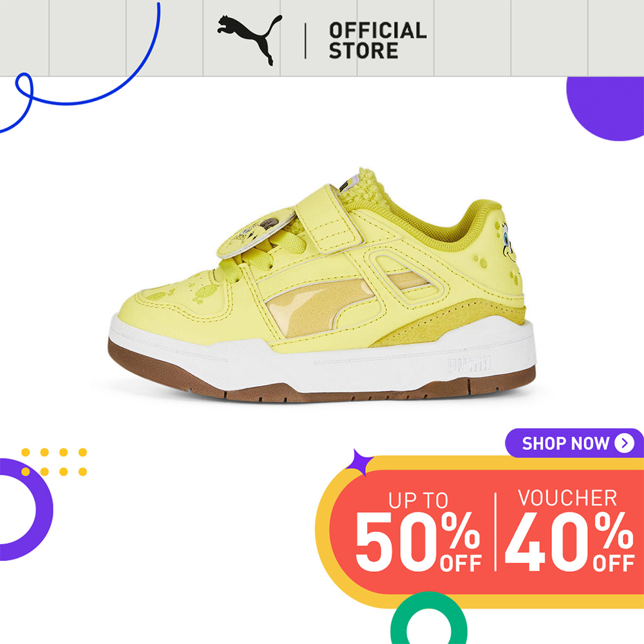Click the SpongeBob face on shoe heel
Viewport: 644px width, 644px height.
[x=507, y=242]
